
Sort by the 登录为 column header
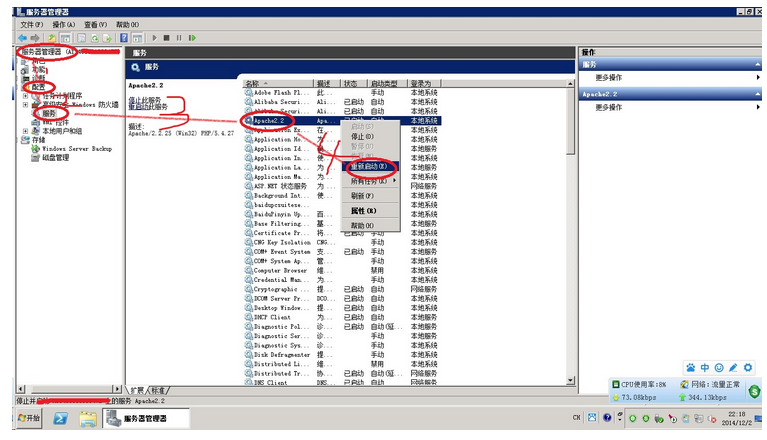pos(424,84)
